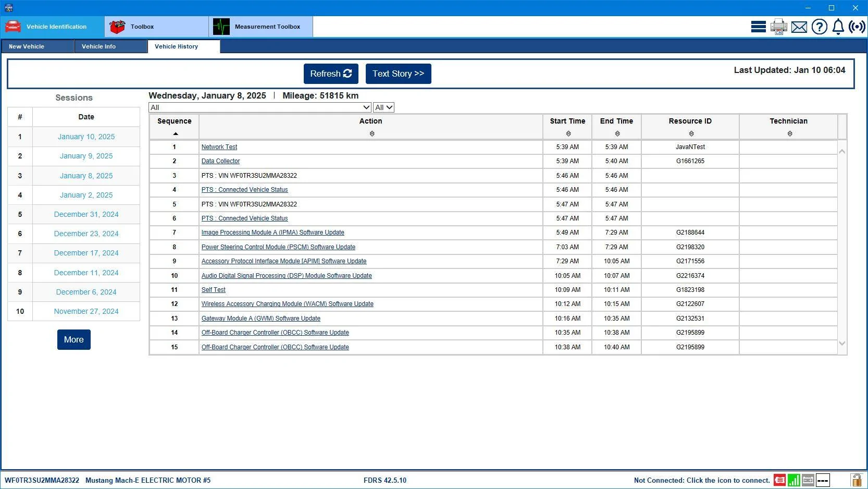Open the December 17, 2024 session
868x489 pixels.
coord(86,253)
